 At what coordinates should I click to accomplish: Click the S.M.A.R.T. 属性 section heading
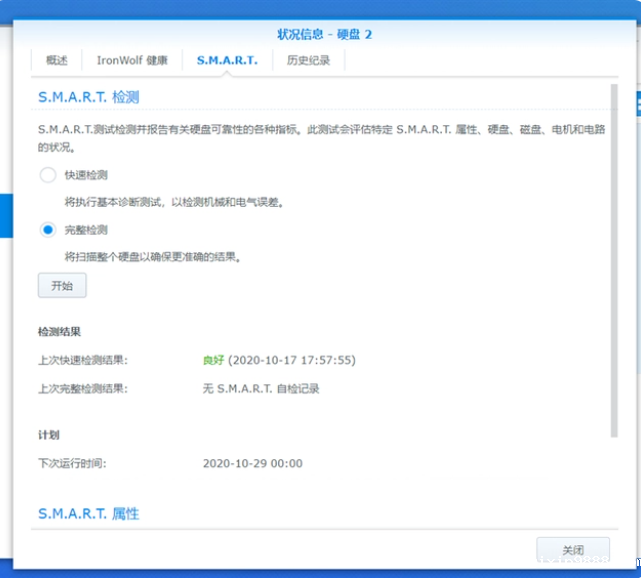coord(88,513)
